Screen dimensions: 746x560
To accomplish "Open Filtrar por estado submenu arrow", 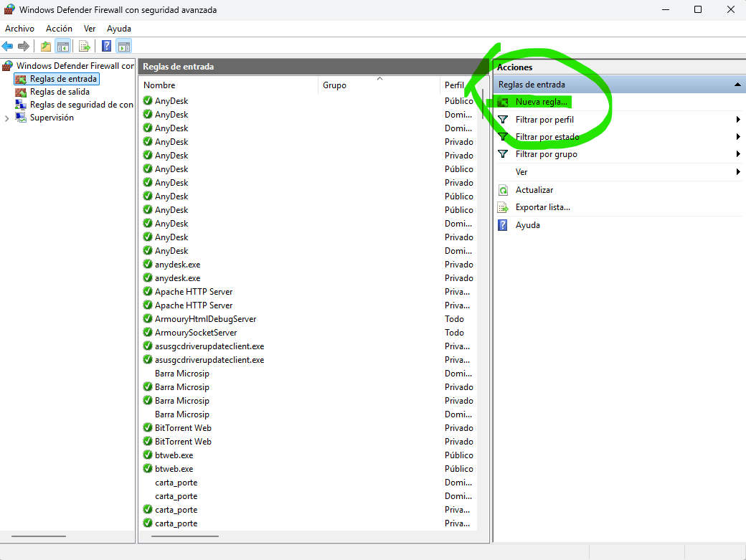I will pyautogui.click(x=738, y=137).
